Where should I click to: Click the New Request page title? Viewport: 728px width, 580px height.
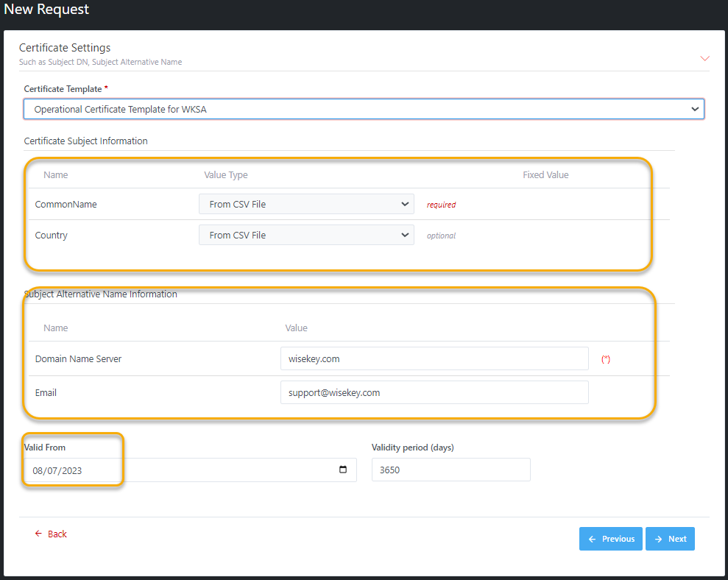tap(46, 10)
